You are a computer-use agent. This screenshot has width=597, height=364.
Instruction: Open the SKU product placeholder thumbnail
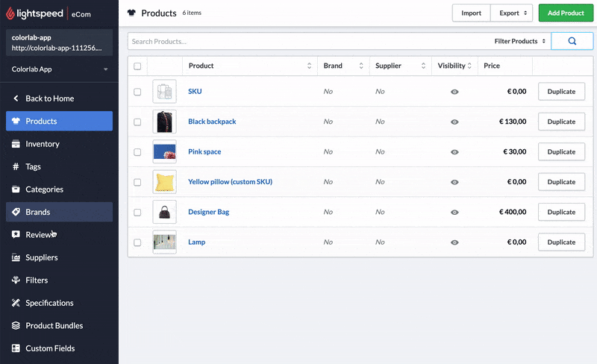164,92
